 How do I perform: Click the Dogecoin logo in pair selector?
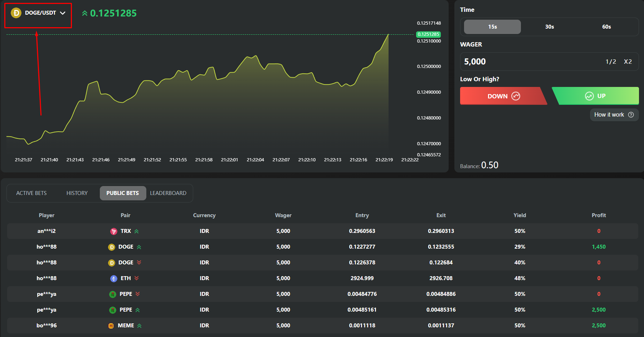pos(16,13)
